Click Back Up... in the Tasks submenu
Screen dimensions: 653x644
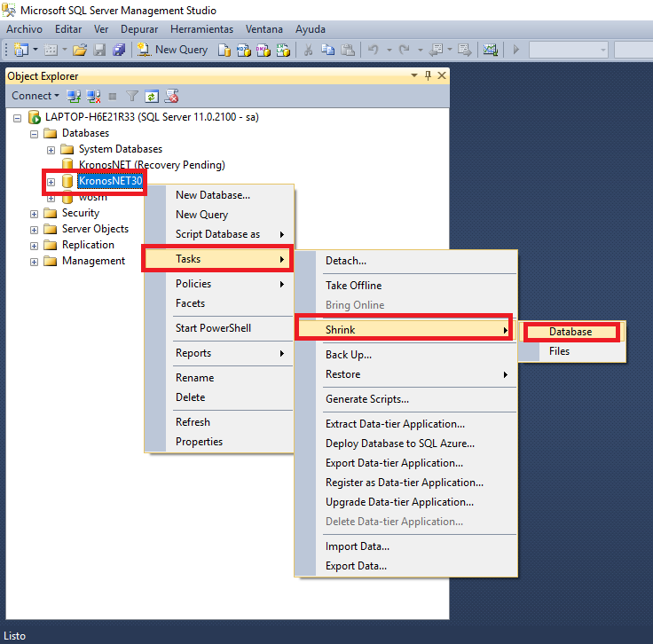tap(406, 354)
